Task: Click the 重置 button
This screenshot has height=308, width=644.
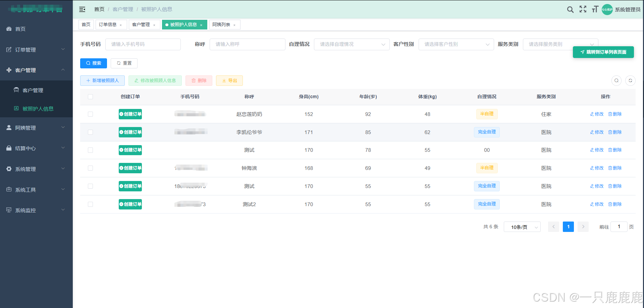Action: (x=124, y=63)
